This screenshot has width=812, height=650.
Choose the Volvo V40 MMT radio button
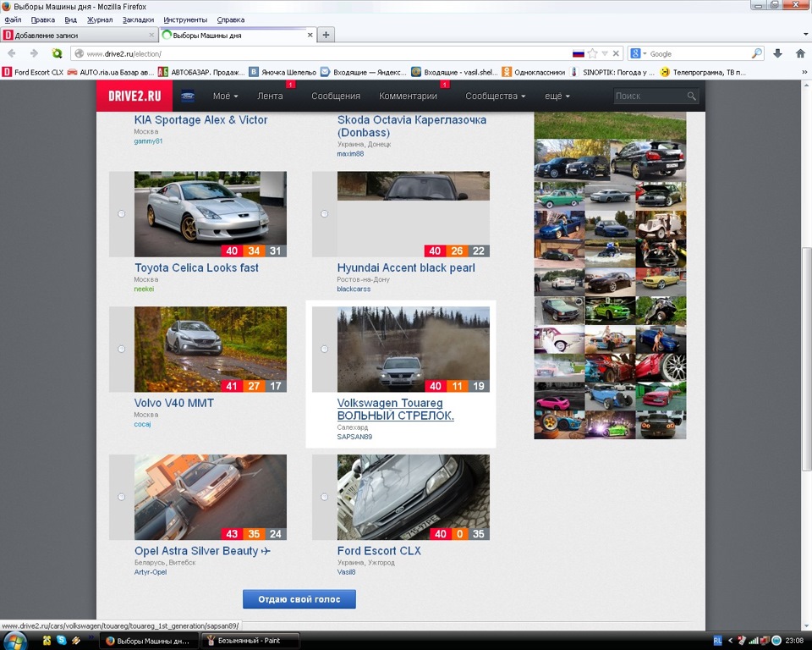pyautogui.click(x=121, y=349)
